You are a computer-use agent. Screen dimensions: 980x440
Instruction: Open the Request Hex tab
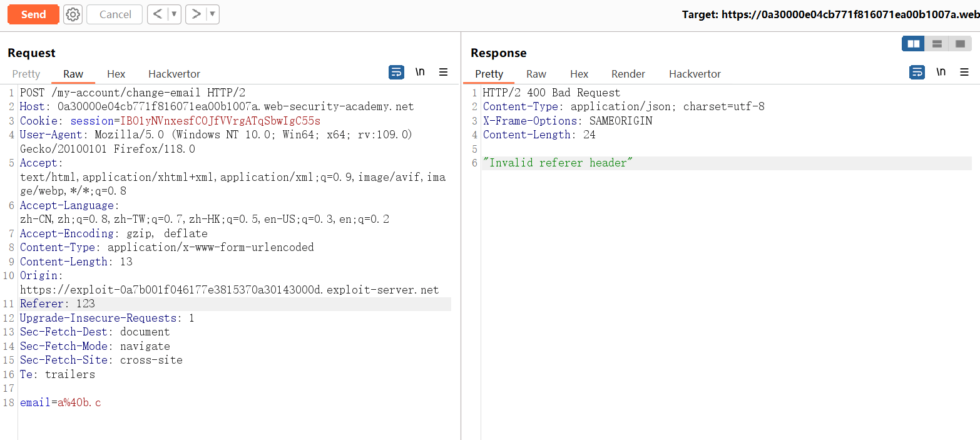(116, 74)
